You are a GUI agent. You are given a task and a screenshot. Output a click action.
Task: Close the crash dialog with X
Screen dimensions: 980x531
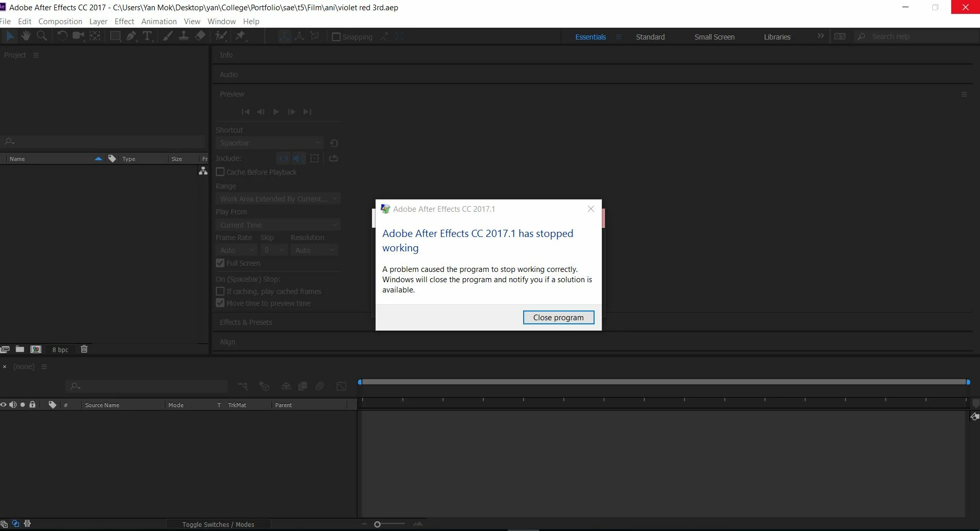coord(591,209)
